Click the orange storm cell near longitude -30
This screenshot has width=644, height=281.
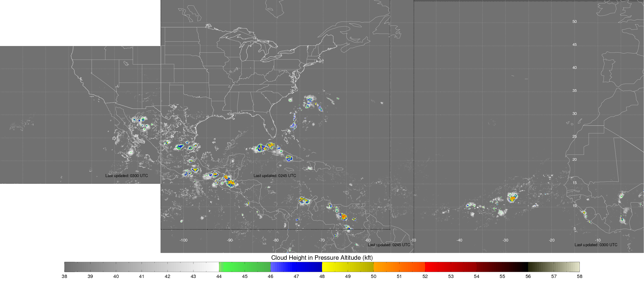tap(512, 198)
